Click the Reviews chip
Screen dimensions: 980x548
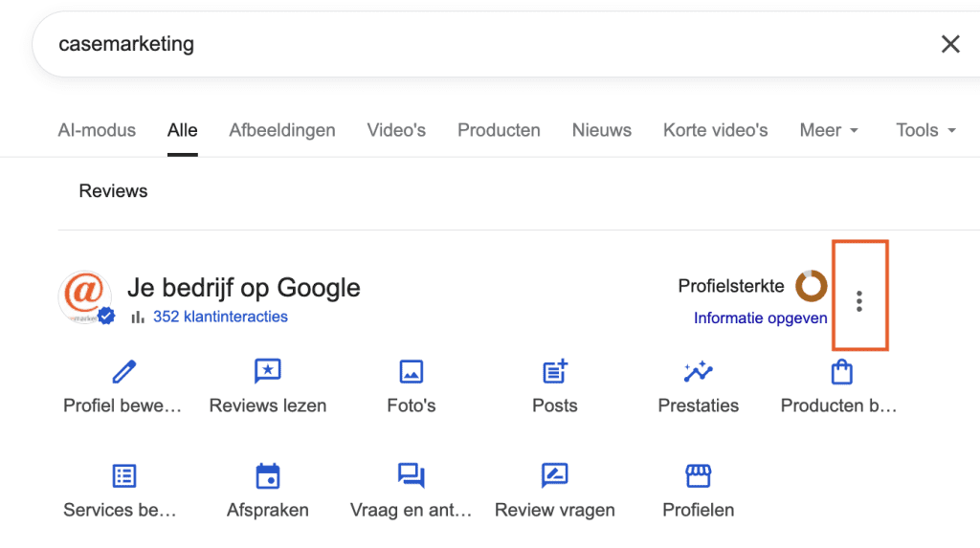click(x=113, y=190)
